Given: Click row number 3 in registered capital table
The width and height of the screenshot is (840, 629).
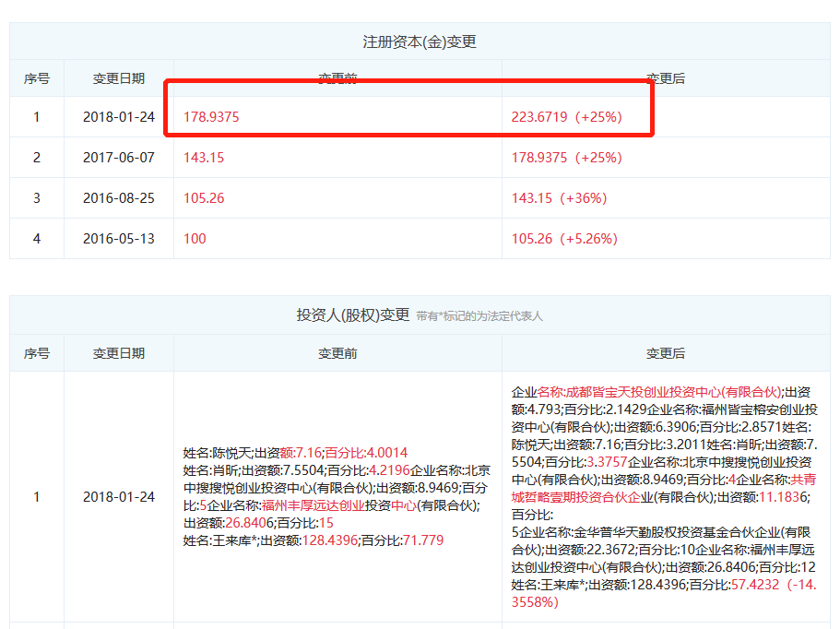Looking at the screenshot, I should [x=37, y=198].
